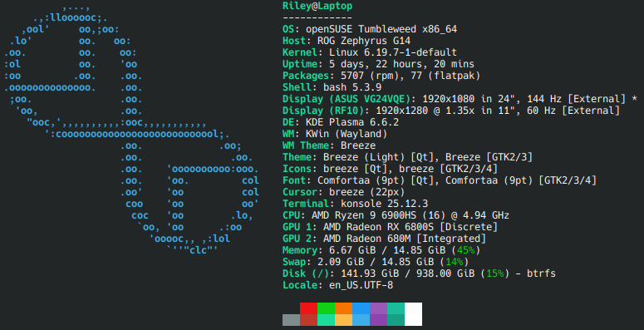Click 'en_US.UTF-8' locale value

click(x=361, y=285)
